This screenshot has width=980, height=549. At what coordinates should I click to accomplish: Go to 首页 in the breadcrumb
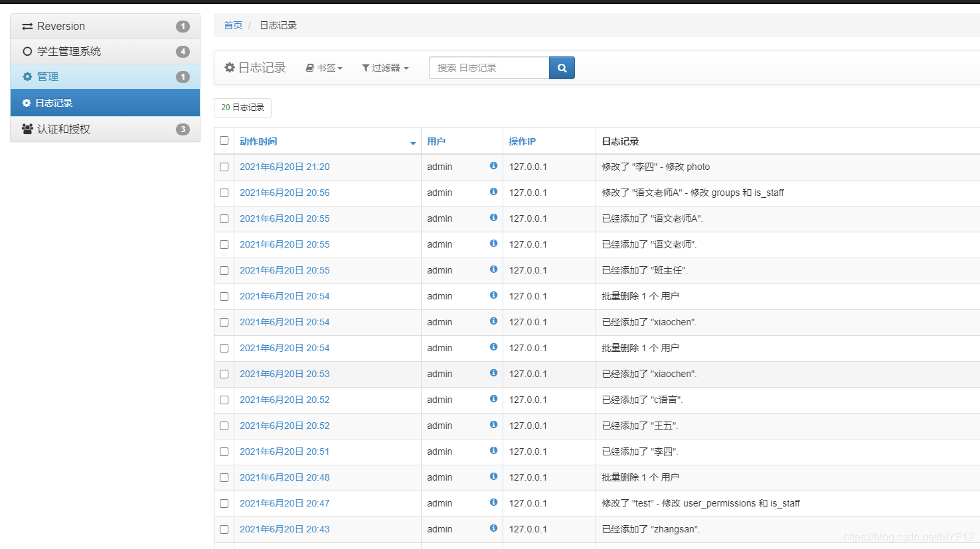[x=233, y=25]
